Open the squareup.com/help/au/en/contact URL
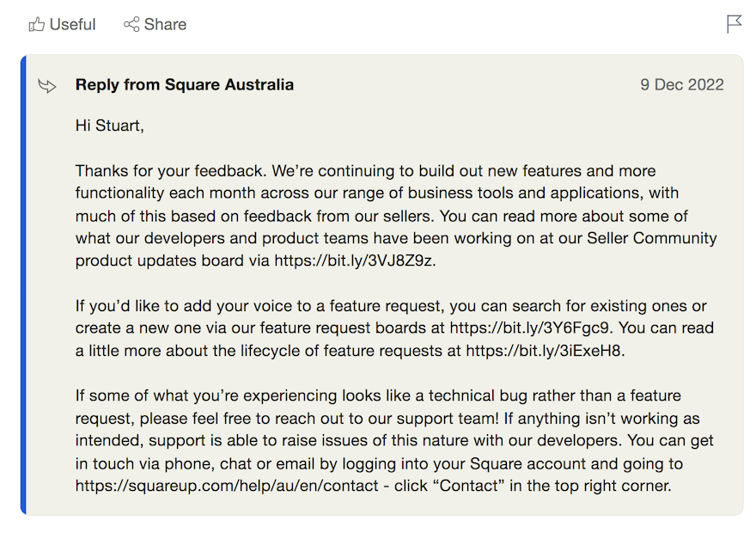Screen dimensions: 756x533 coord(227,485)
